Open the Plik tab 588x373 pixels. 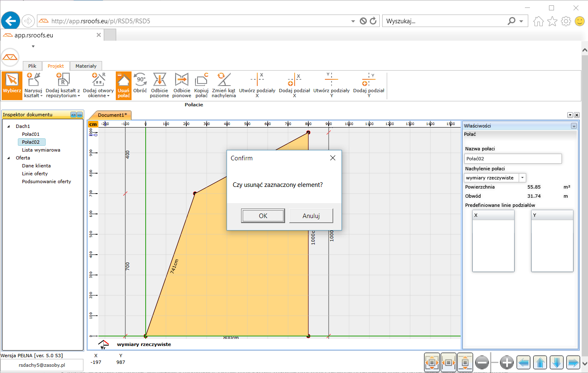[32, 66]
